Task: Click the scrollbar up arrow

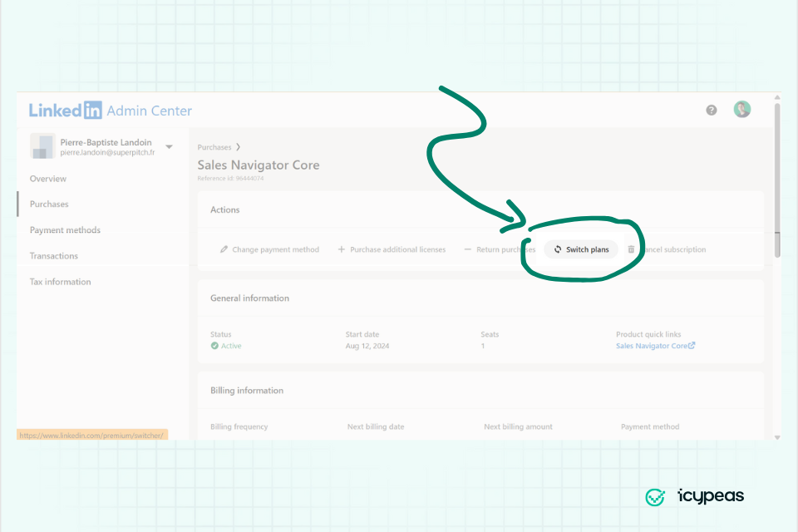Action: 777,96
